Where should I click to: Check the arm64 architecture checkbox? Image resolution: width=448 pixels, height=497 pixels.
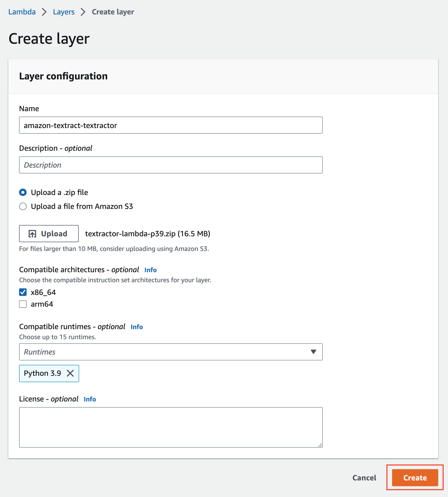click(x=23, y=304)
